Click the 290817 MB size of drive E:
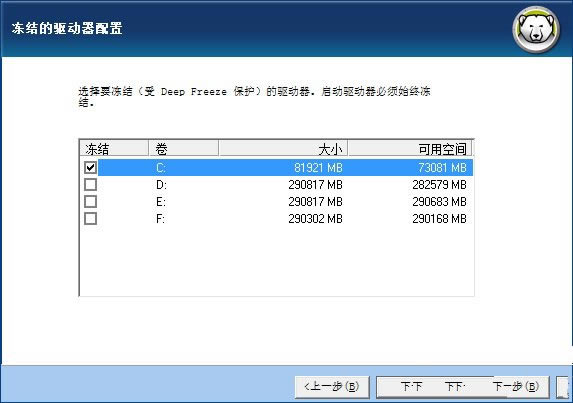 click(x=315, y=202)
